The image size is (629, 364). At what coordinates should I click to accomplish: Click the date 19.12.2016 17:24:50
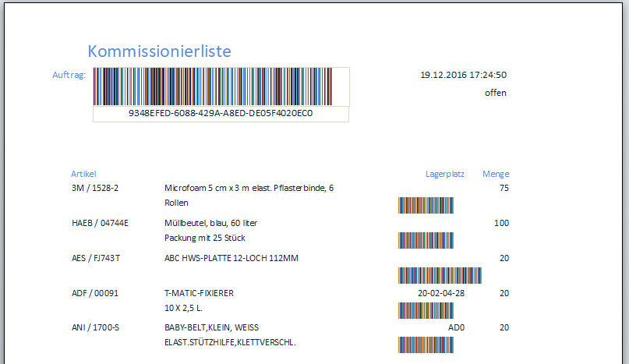coord(463,75)
